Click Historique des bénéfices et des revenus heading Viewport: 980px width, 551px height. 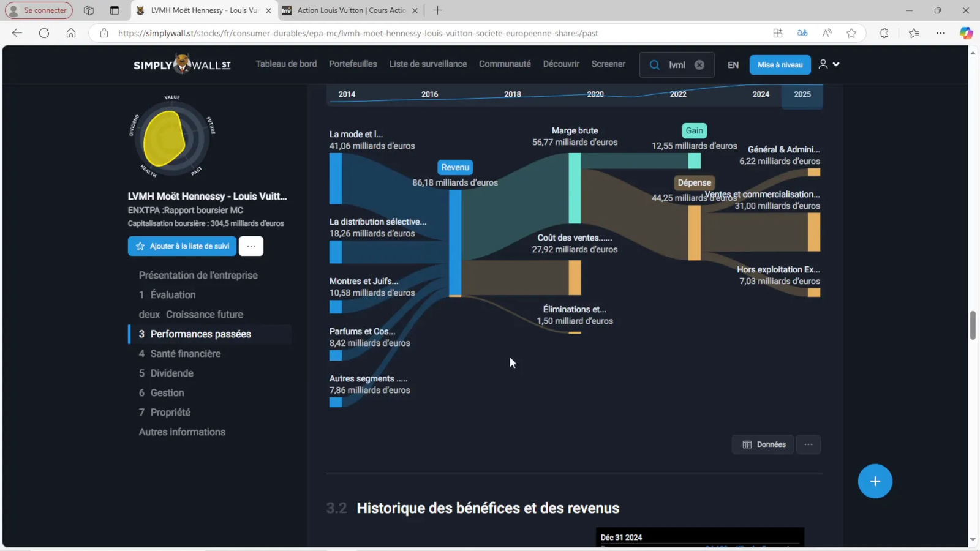tap(488, 508)
